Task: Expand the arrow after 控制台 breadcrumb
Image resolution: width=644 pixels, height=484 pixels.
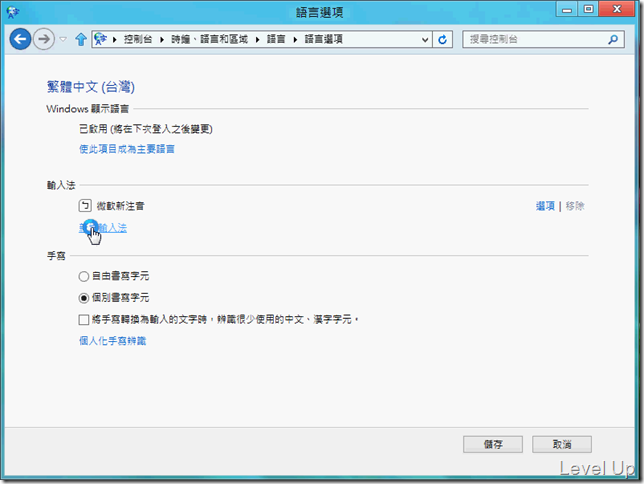Action: point(162,39)
